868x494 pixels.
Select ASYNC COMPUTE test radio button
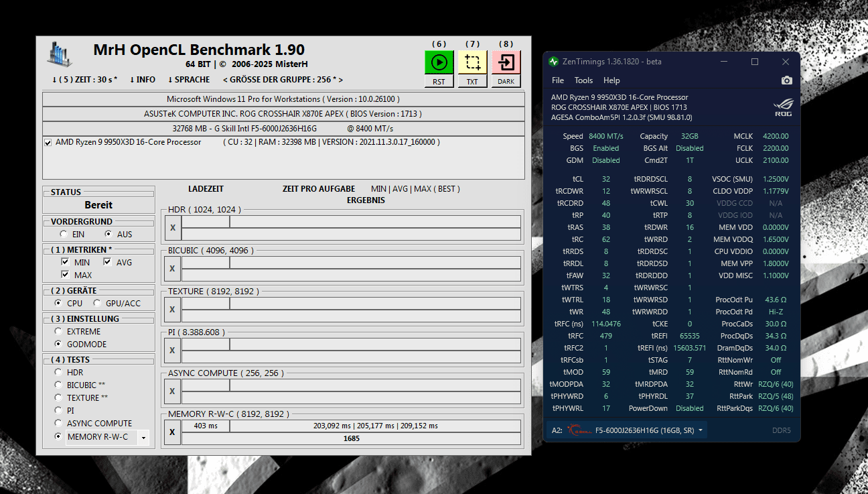[x=58, y=424]
